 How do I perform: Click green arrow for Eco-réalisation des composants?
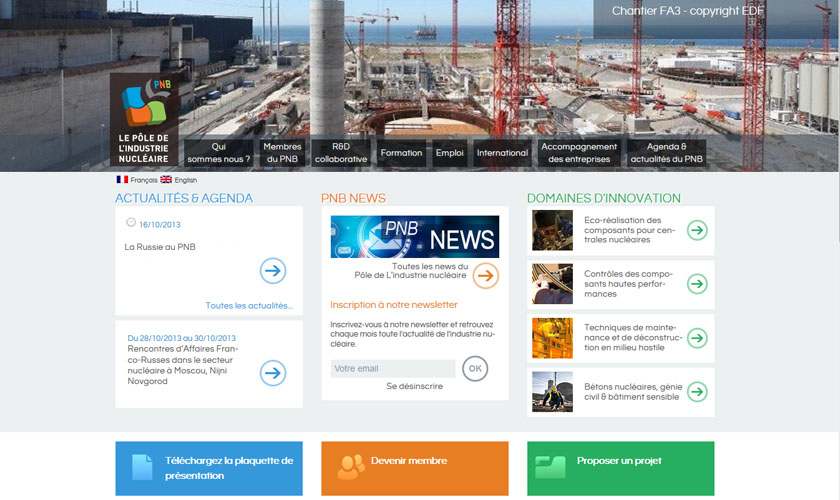pyautogui.click(x=697, y=230)
